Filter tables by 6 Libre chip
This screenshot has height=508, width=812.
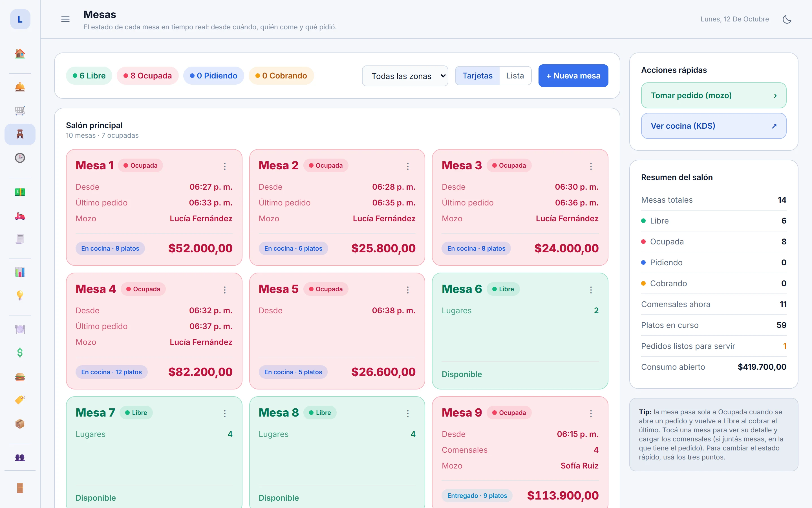click(89, 76)
